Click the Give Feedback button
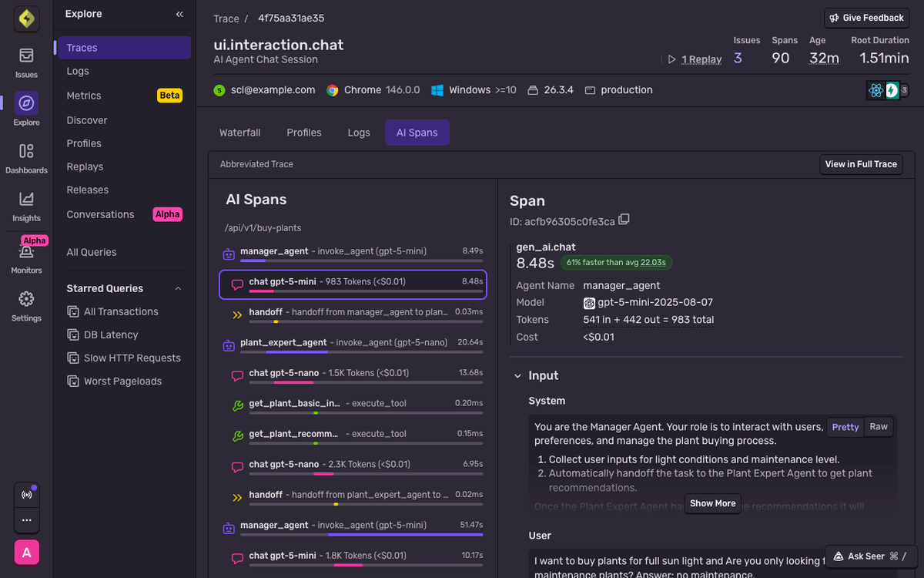 pos(866,17)
